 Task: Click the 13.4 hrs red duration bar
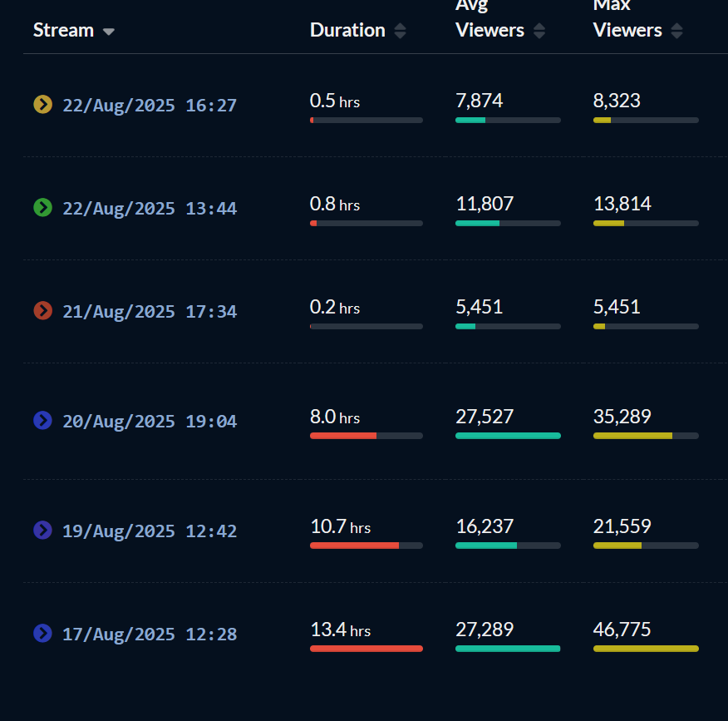366,649
